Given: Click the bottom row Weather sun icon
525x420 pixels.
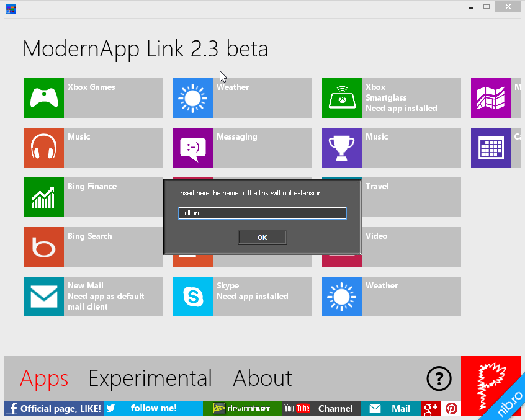Looking at the screenshot, I should 342,296.
